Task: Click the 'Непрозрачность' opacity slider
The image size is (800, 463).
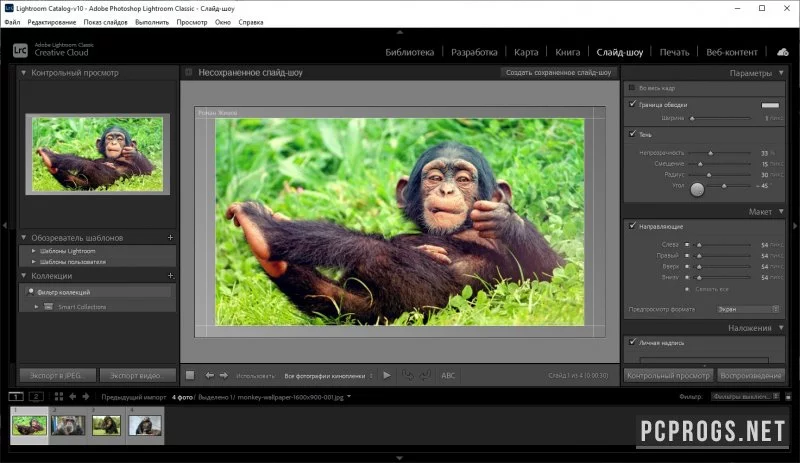Action: click(718, 153)
